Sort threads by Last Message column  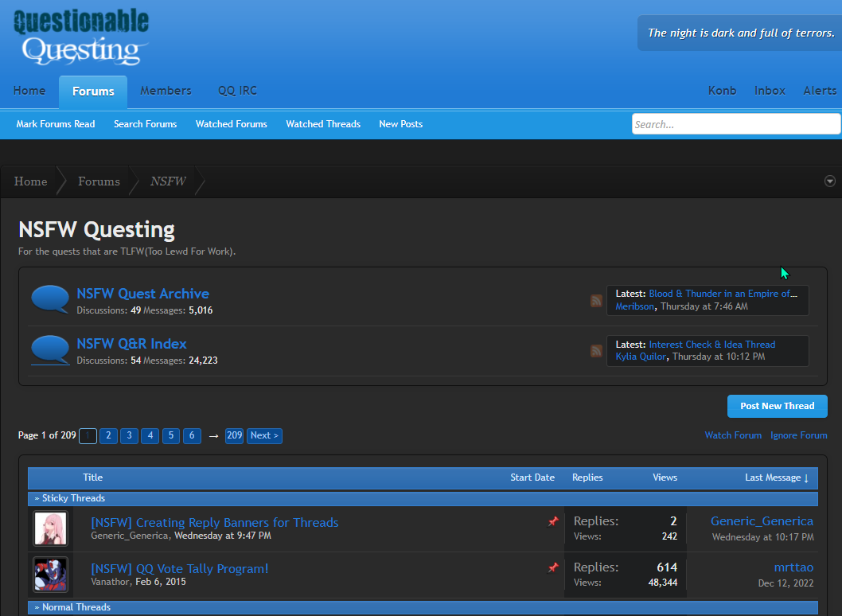point(776,478)
